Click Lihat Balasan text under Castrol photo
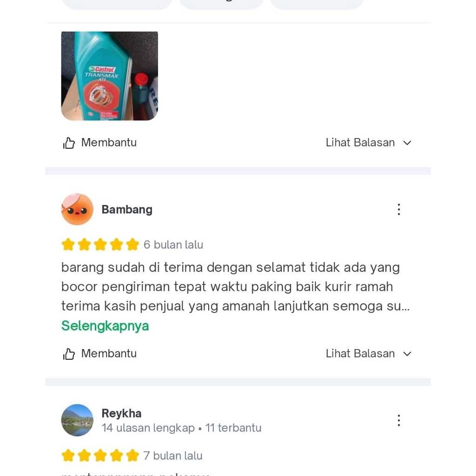476x476 pixels. coord(360,142)
